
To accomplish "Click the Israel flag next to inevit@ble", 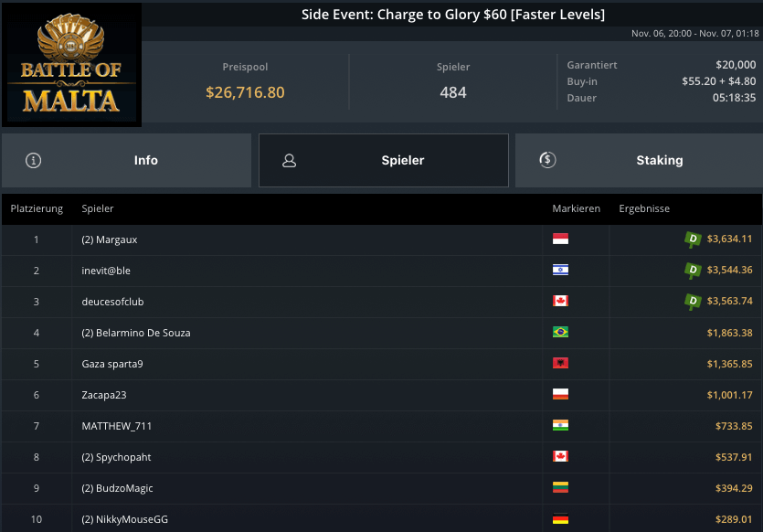I will pos(560,271).
